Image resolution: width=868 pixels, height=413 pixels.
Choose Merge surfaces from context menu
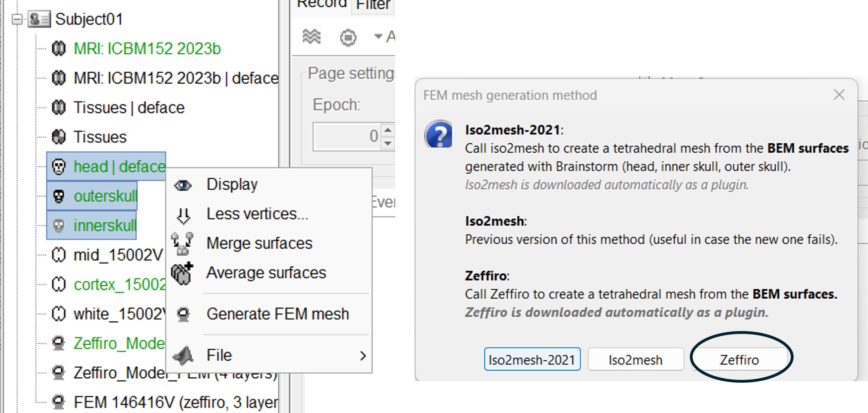(259, 243)
